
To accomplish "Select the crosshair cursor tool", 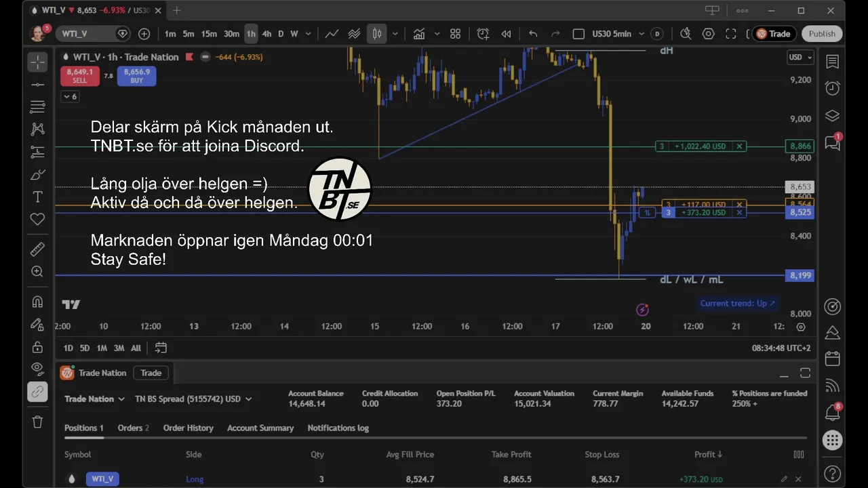I will click(37, 62).
